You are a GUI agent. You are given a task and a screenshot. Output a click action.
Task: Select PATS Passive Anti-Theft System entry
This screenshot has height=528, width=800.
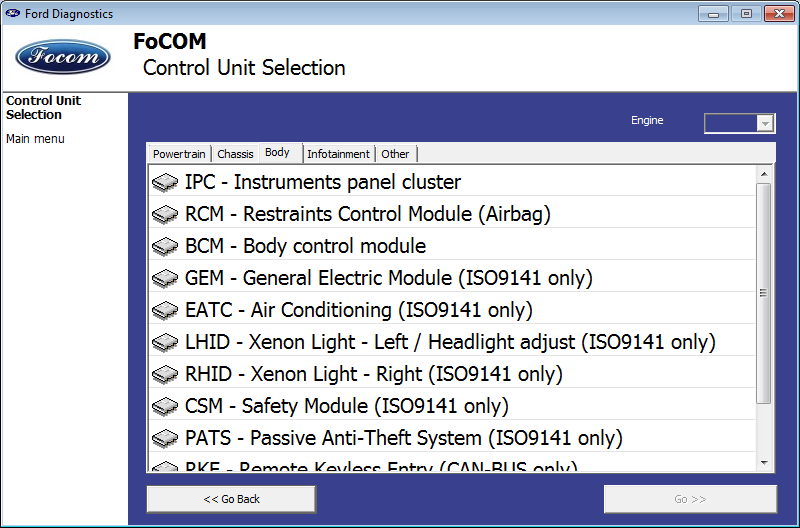[452, 438]
